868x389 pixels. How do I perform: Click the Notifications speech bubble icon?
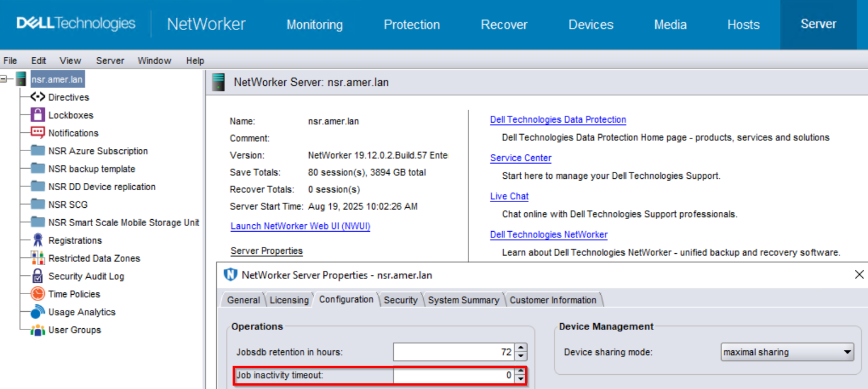click(37, 133)
